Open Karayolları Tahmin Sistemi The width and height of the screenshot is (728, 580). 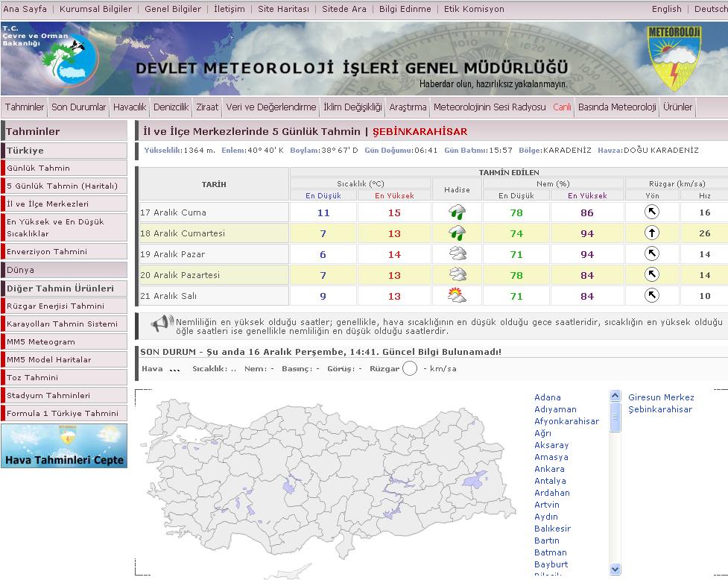click(x=64, y=324)
